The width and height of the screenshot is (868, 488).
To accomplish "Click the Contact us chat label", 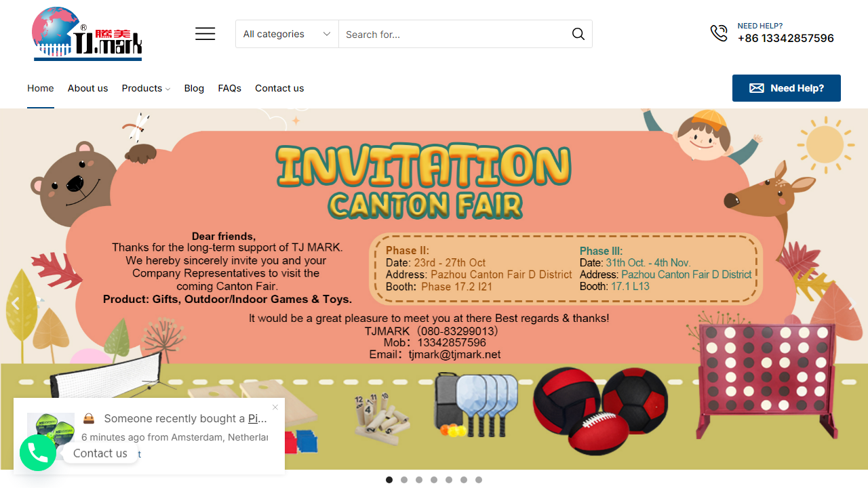I will [x=100, y=453].
